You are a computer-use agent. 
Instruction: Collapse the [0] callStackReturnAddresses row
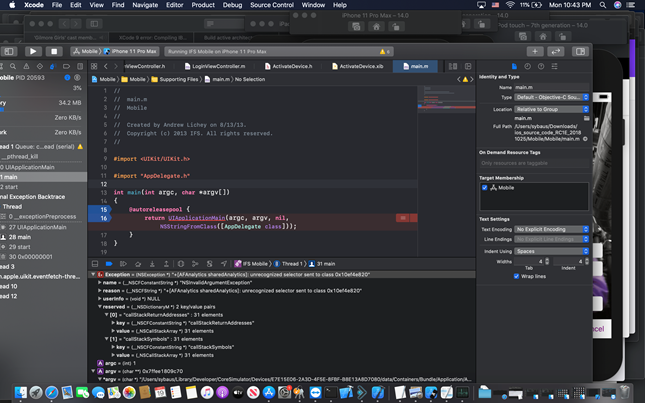click(x=107, y=315)
